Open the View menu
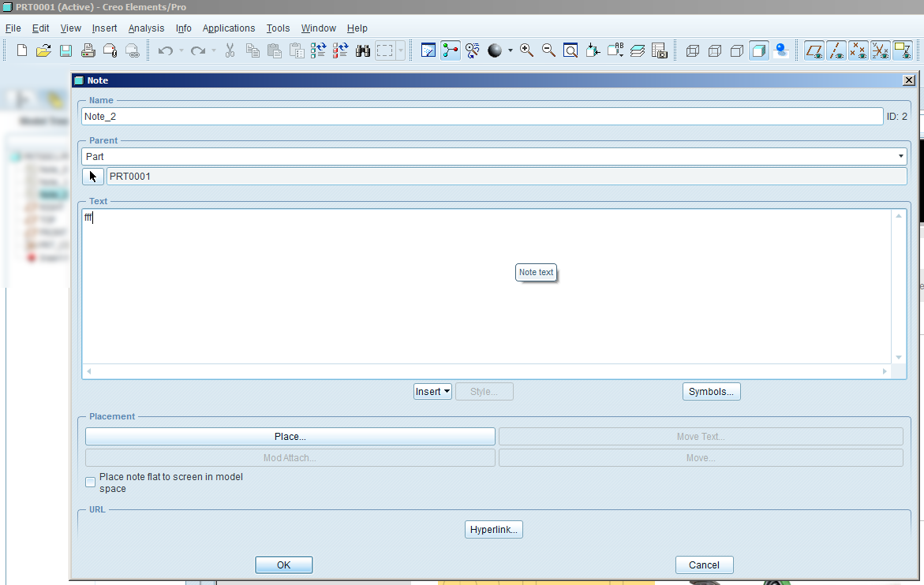 click(x=71, y=28)
